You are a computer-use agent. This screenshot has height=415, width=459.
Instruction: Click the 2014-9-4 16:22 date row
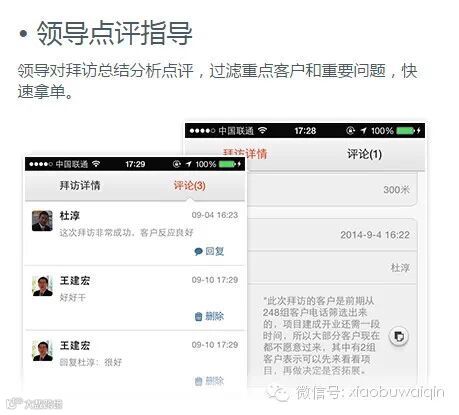pyautogui.click(x=333, y=235)
